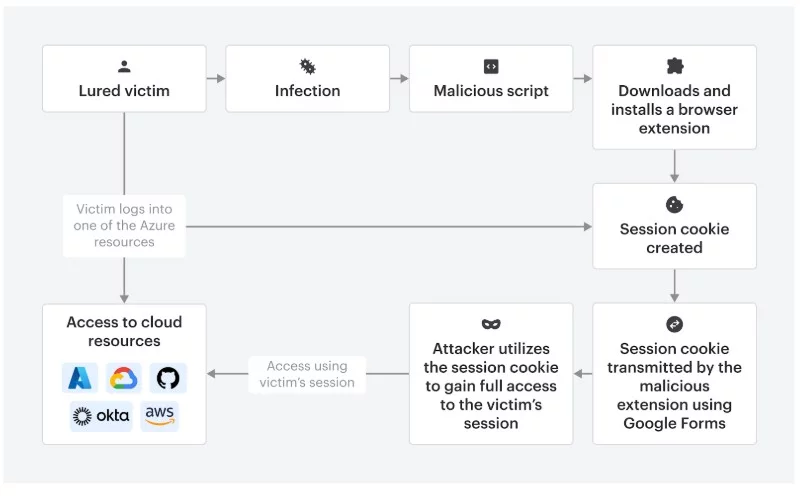
Task: Click the puzzle piece extension icon
Action: click(675, 66)
